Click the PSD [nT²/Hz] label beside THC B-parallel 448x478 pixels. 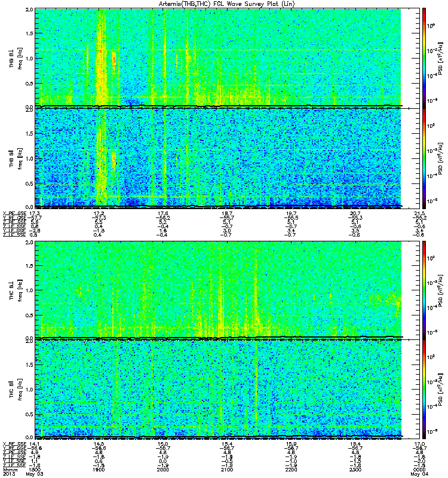tap(440, 390)
